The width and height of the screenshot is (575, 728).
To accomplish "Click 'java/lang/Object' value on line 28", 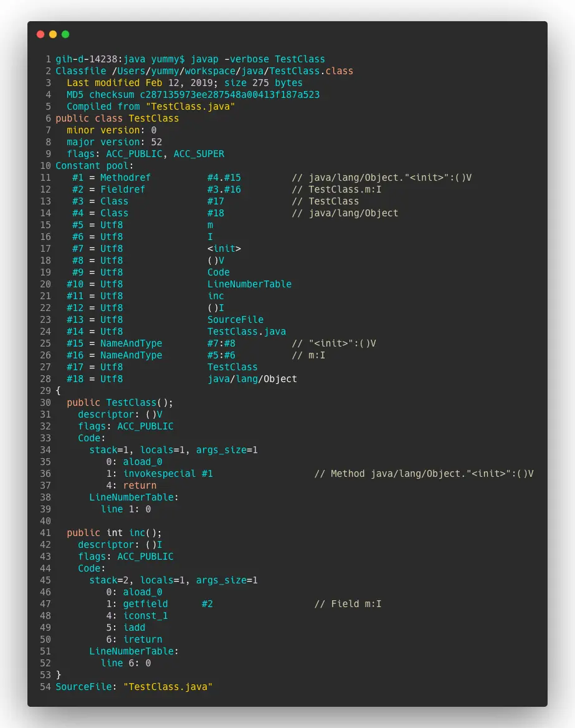I will click(x=252, y=379).
